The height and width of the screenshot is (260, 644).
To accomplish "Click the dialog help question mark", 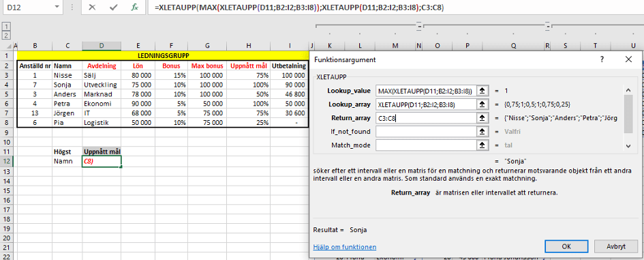I will tap(602, 59).
